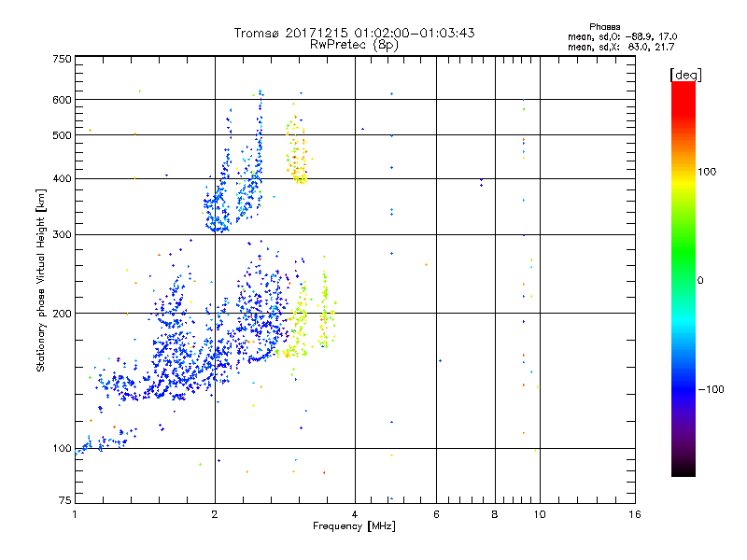Viewport: 747px width, 560px height.
Task: Click the x-axis label '10'
Action: click(x=540, y=514)
